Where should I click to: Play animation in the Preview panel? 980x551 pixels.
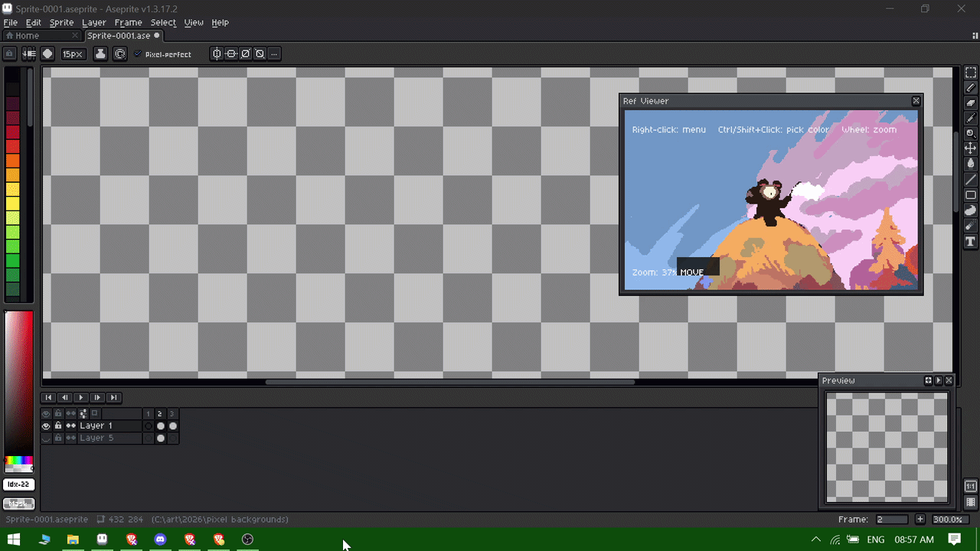tap(939, 380)
